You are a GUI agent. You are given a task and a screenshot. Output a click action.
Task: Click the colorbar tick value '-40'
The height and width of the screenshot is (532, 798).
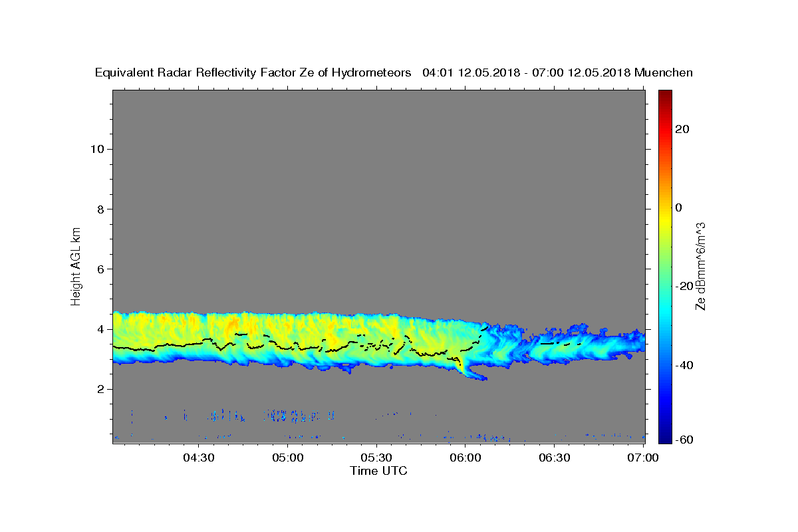(x=683, y=365)
